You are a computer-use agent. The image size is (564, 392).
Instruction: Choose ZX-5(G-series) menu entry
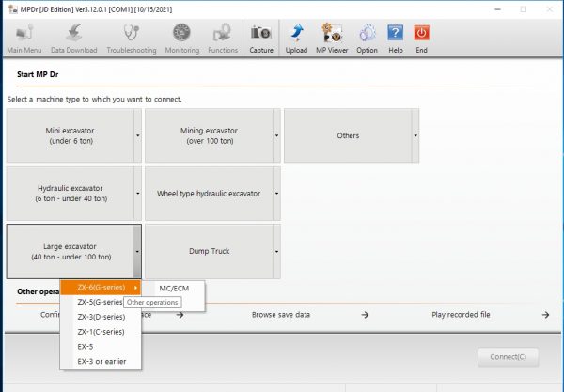coord(101,302)
